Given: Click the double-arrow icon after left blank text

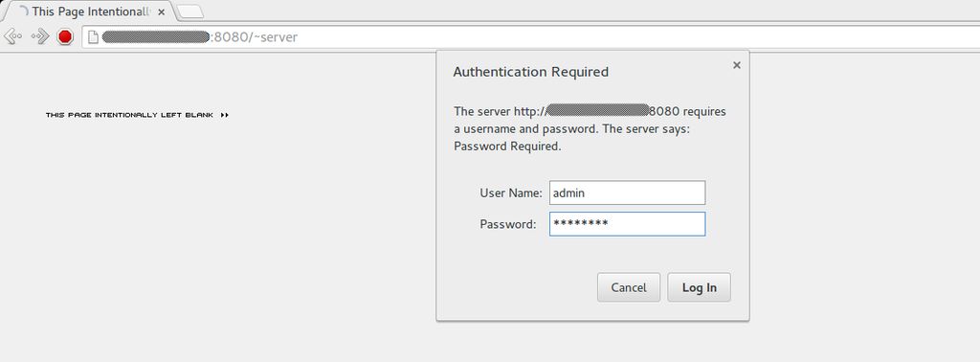Looking at the screenshot, I should (x=225, y=115).
